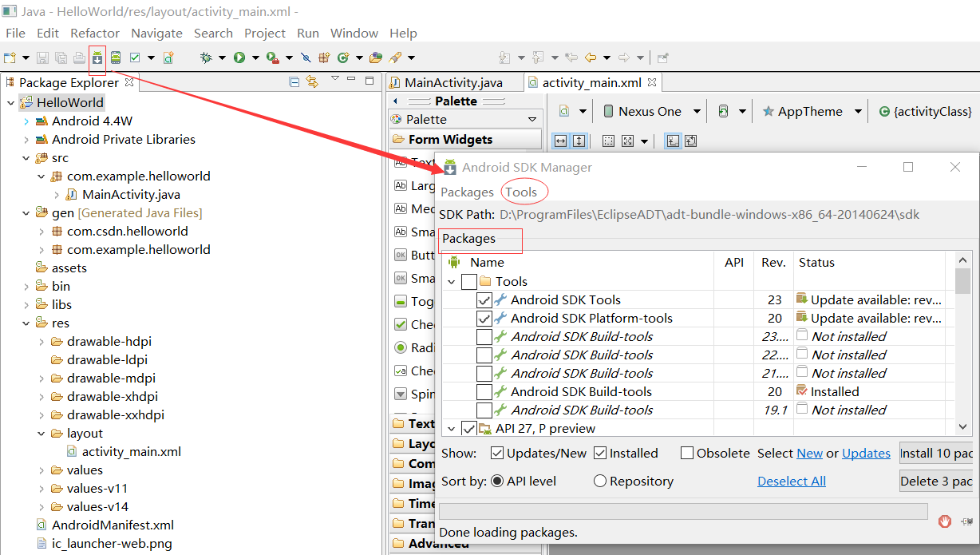Click the SDK Manager loading progress bar
980x555 pixels.
[684, 511]
